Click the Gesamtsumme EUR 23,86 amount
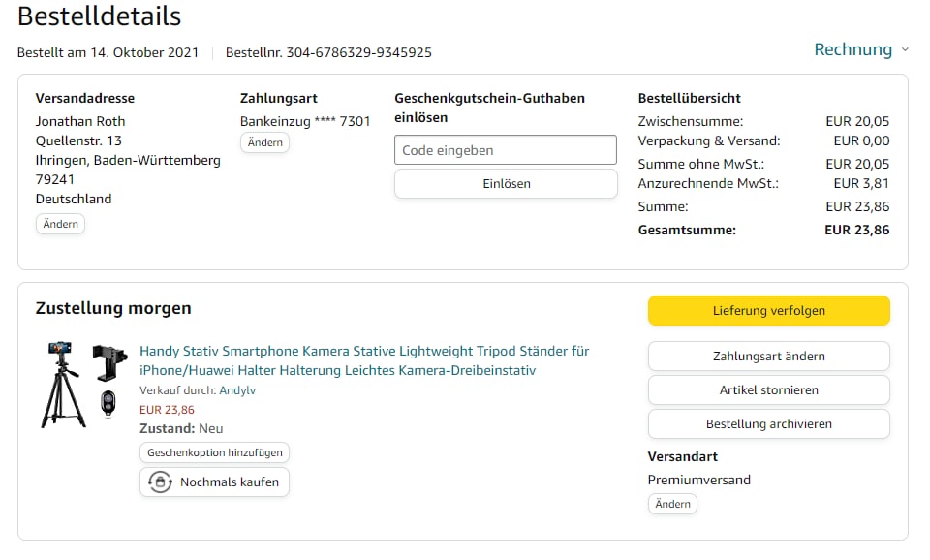The width and height of the screenshot is (930, 560). point(856,230)
